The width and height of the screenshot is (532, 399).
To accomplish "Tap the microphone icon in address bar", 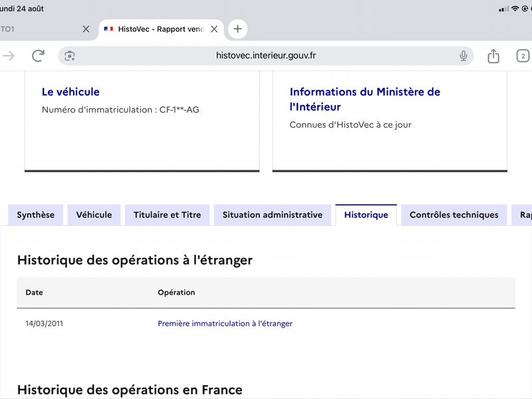I will (463, 56).
